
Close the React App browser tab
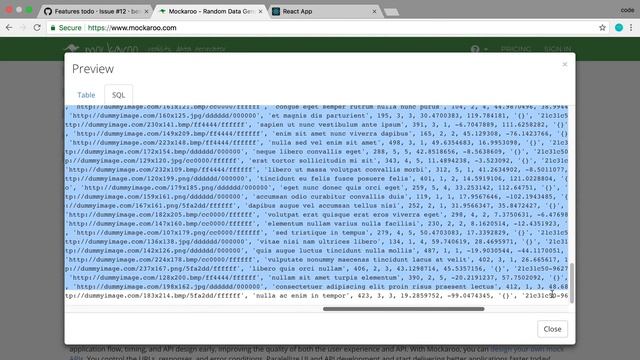(374, 11)
